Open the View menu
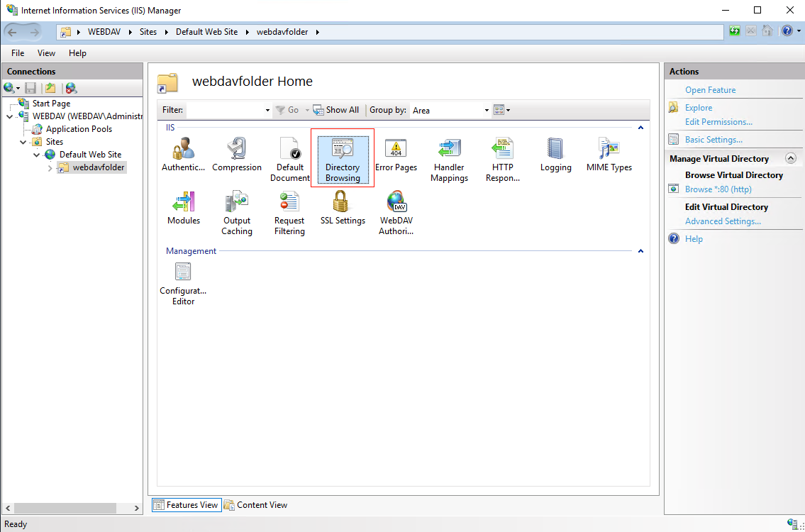Viewport: 805px width, 532px height. pyautogui.click(x=46, y=53)
